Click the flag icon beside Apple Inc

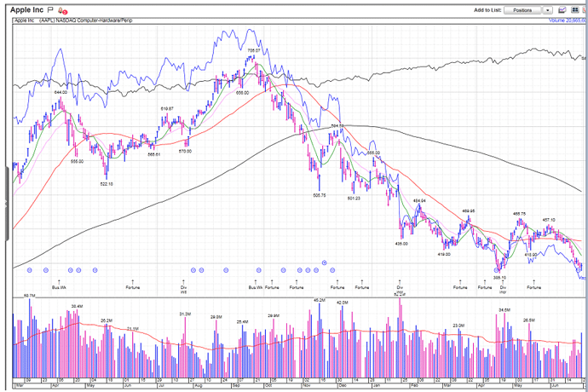[x=50, y=10]
